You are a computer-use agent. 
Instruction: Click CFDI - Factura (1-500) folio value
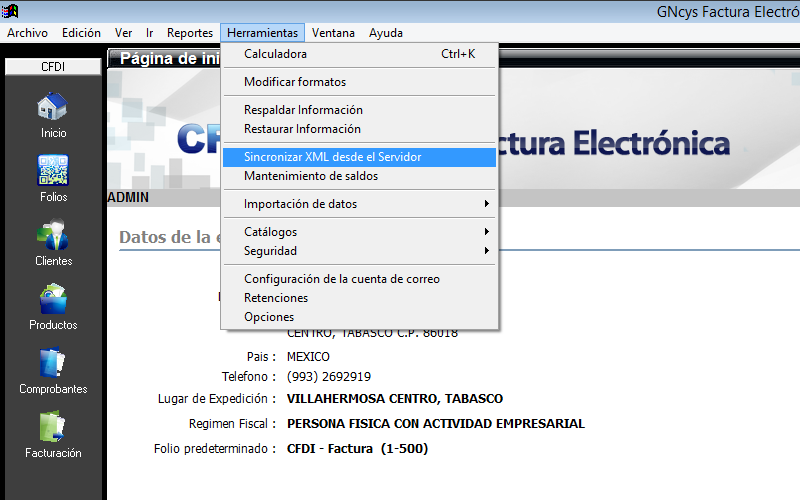357,448
